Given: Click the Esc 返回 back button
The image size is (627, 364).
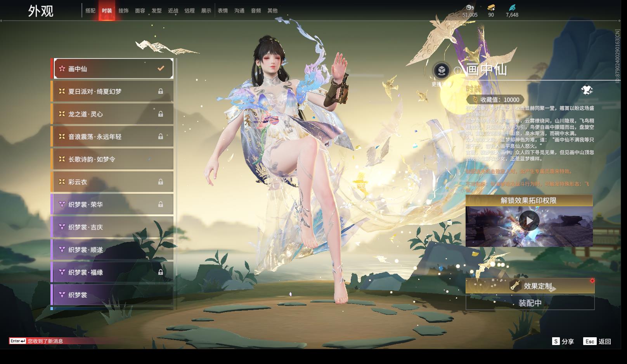Looking at the screenshot, I should (x=597, y=341).
